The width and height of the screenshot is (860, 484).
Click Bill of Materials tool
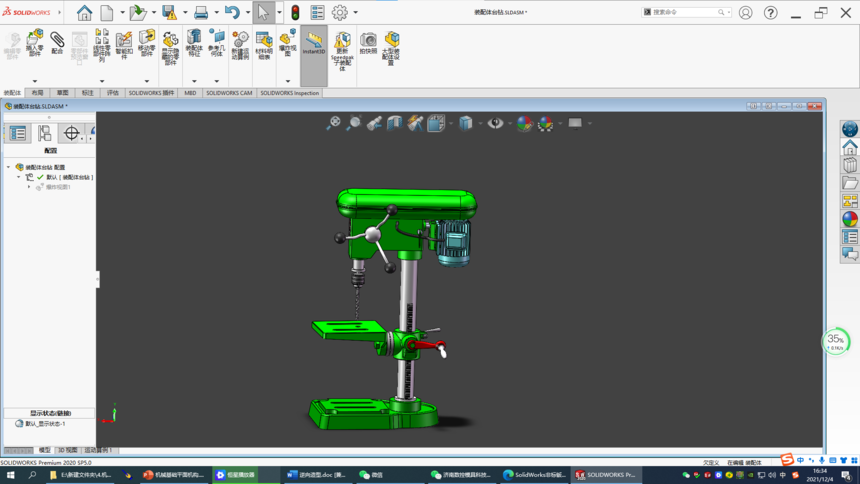pos(264,46)
